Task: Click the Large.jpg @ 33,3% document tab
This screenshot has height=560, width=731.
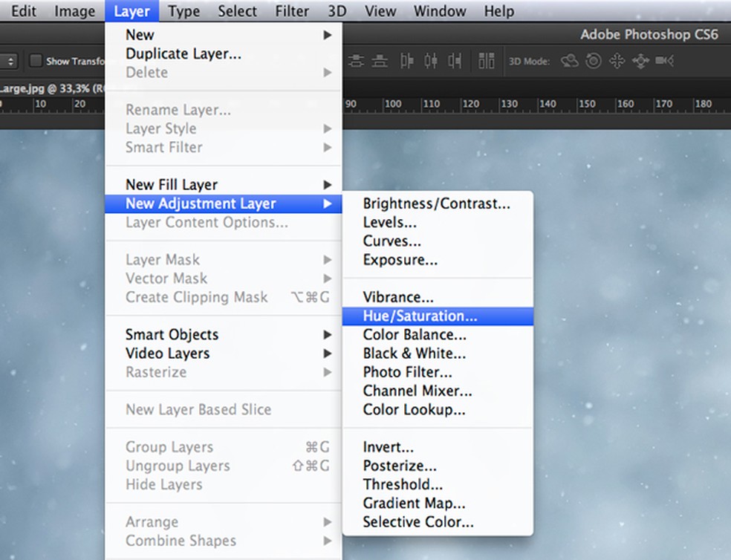Action: coord(52,88)
